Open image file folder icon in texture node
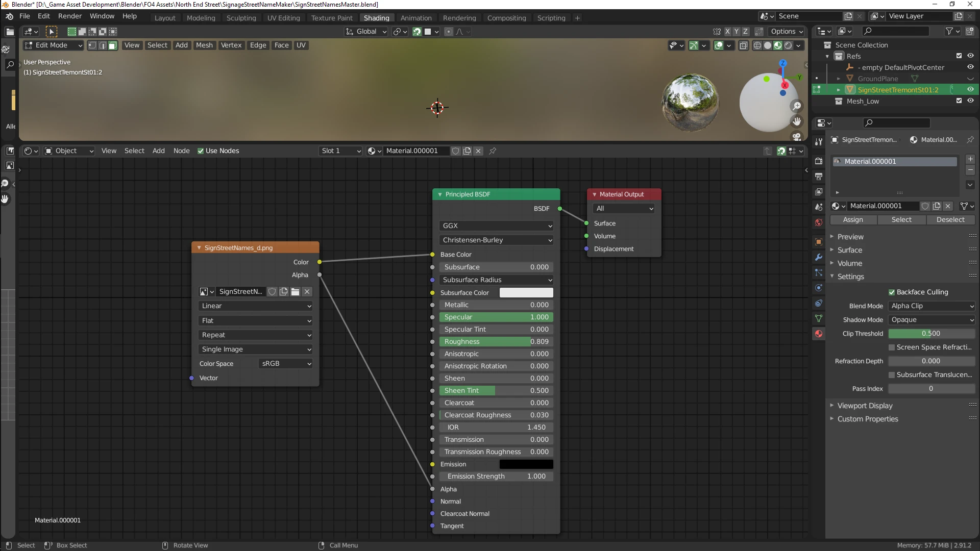 click(x=295, y=292)
